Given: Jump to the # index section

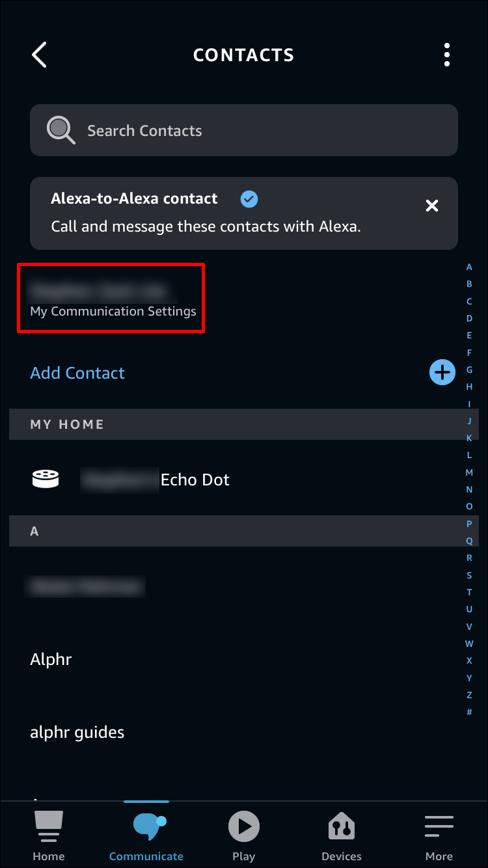Looking at the screenshot, I should click(x=469, y=712).
